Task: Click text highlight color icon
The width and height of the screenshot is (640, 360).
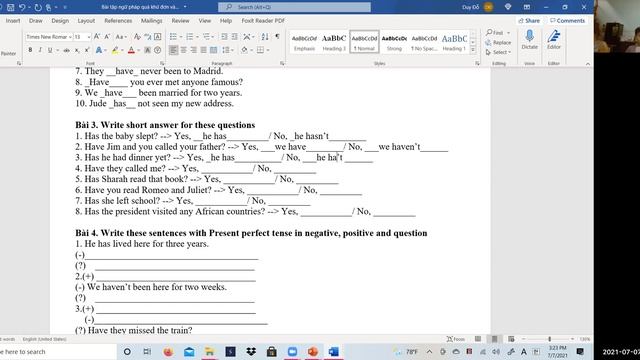Action: (x=115, y=50)
